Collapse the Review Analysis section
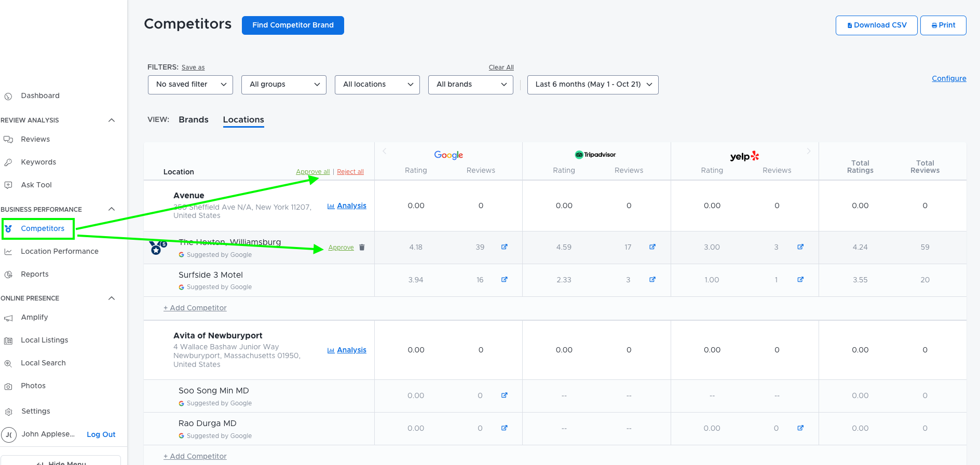980x465 pixels. coord(112,120)
